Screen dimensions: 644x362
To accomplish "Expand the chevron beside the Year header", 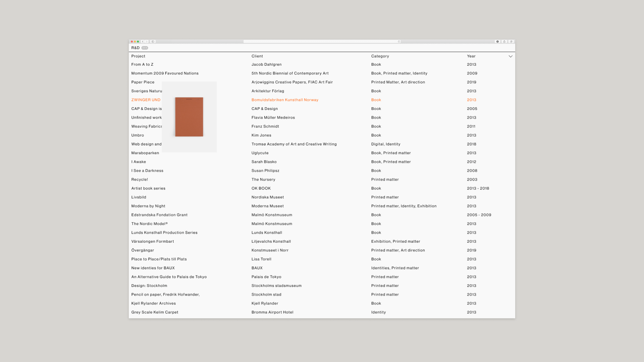I will (511, 56).
